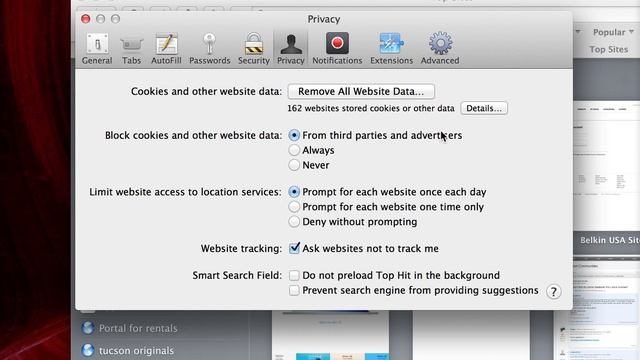Toggle Ask websites not to track me
640x360 pixels.
click(x=294, y=248)
